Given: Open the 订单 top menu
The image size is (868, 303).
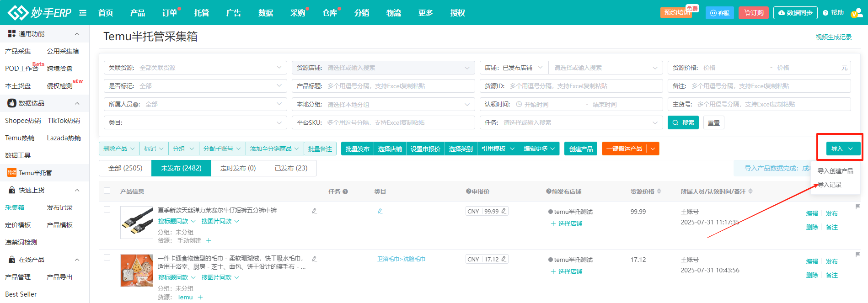Looking at the screenshot, I should 170,13.
